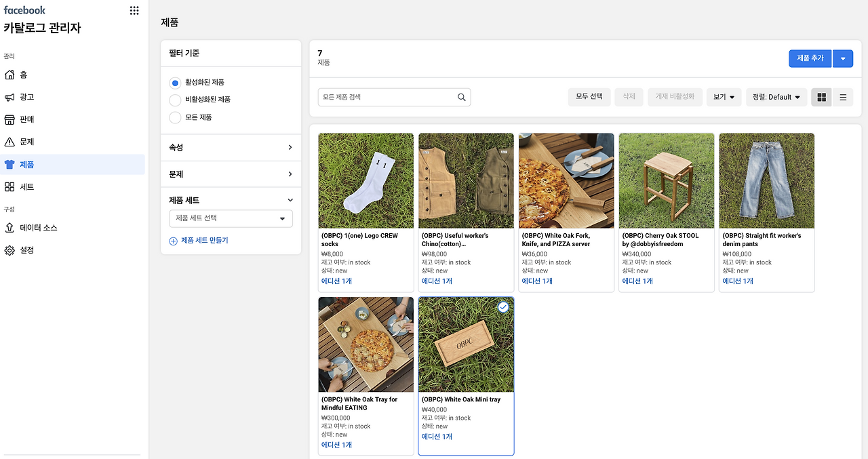This screenshot has width=868, height=459.
Task: Open the apps grid menu icon
Action: (134, 10)
